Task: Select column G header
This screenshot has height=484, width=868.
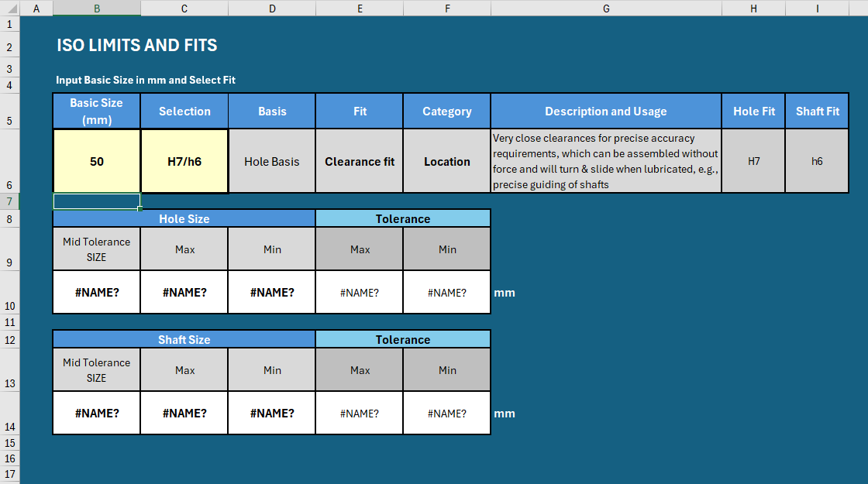Action: [605, 8]
